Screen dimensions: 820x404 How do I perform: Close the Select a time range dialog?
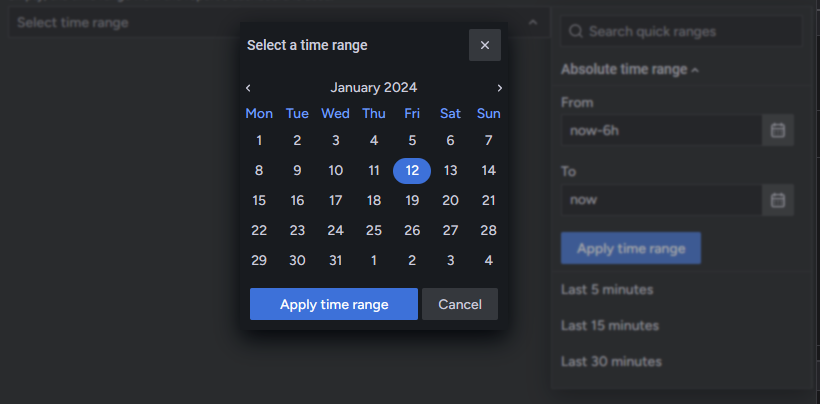pos(485,45)
